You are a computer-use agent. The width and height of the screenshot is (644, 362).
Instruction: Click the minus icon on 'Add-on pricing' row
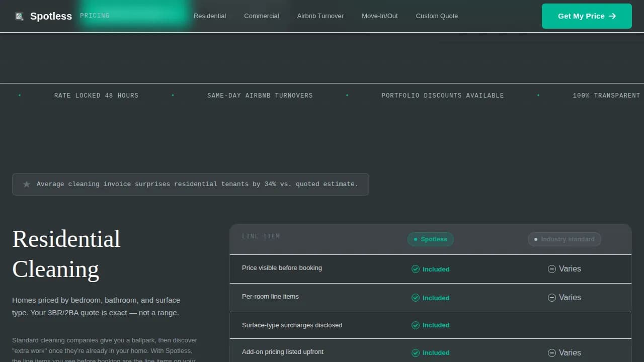tap(552, 352)
